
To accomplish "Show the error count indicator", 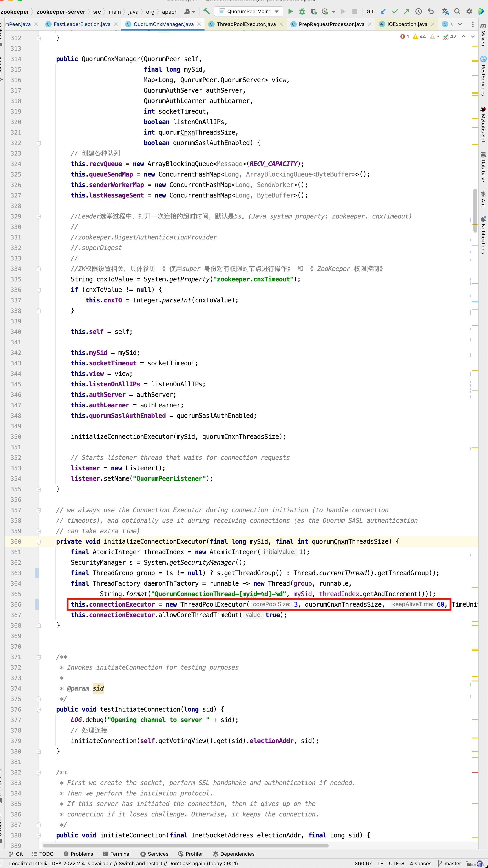I will (405, 37).
